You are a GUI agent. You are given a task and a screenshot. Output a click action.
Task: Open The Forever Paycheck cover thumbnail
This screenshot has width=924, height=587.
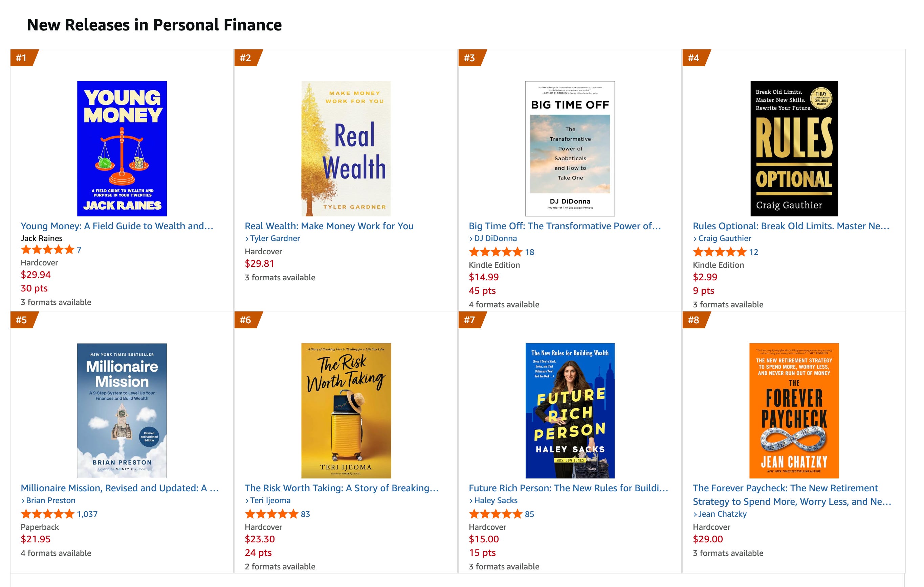pos(794,410)
